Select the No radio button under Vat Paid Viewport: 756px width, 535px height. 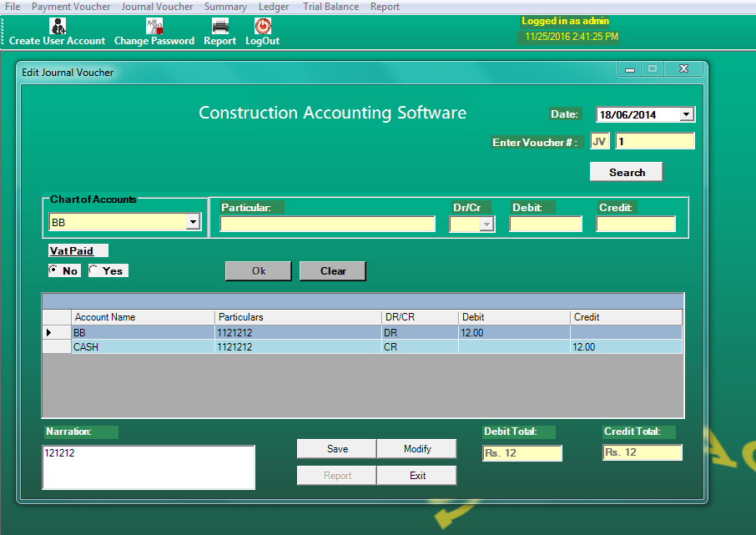tap(53, 270)
